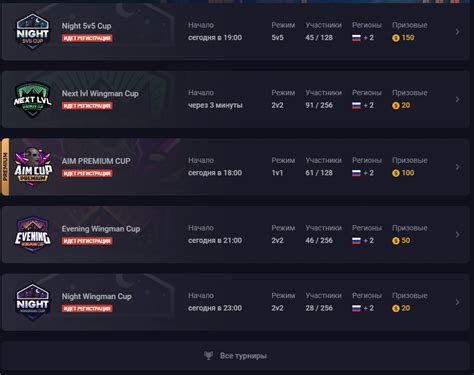Click the Night 5v5 Cup title

pos(86,26)
